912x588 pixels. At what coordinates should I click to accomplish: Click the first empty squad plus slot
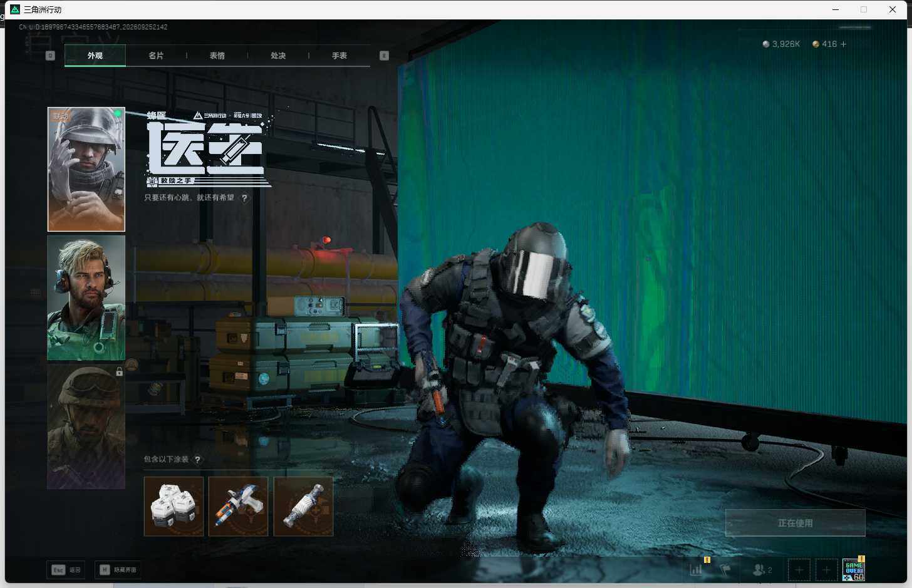[799, 570]
